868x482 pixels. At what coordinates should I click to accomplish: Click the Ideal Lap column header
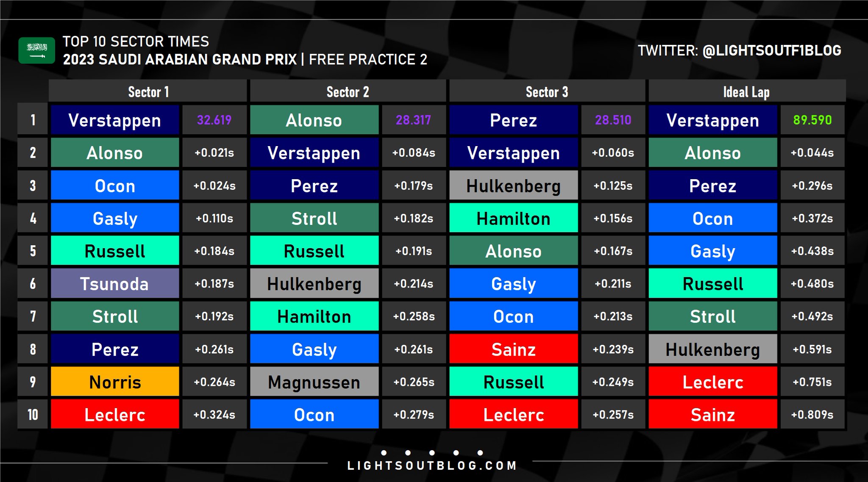(x=746, y=91)
